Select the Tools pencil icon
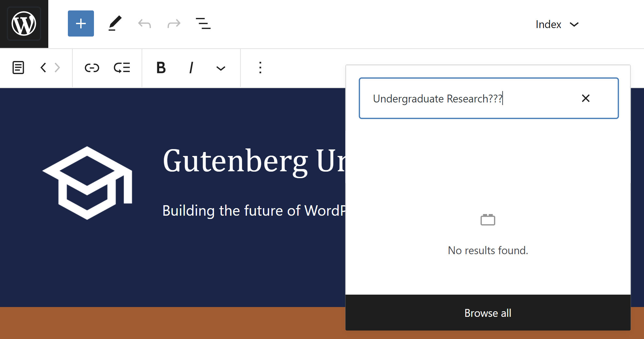 coord(115,23)
